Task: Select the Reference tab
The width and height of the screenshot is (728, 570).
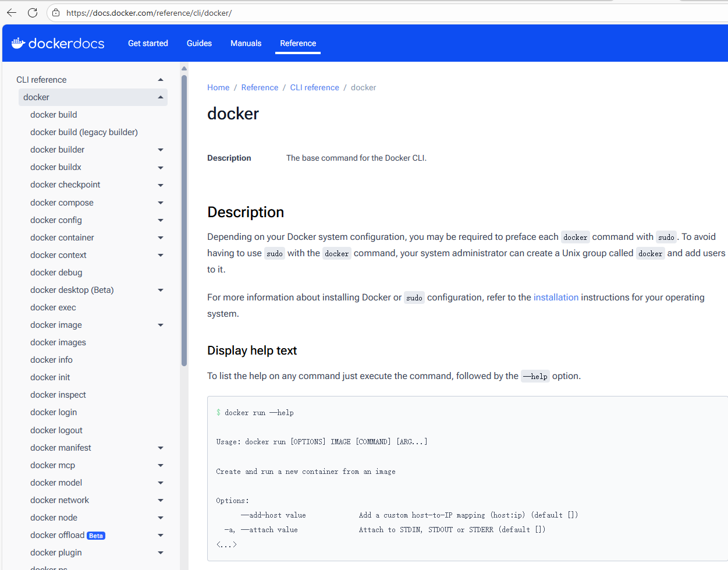Action: click(298, 43)
